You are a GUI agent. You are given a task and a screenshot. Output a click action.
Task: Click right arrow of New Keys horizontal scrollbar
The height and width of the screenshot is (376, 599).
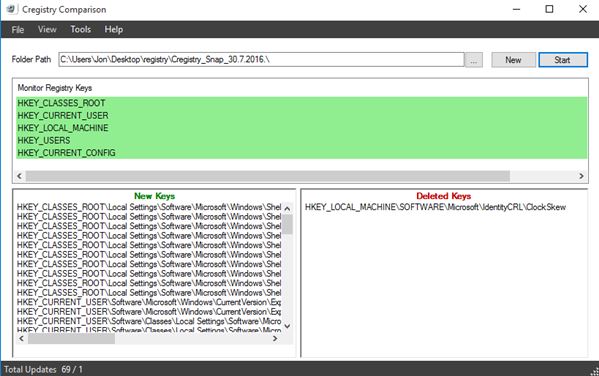(x=275, y=339)
